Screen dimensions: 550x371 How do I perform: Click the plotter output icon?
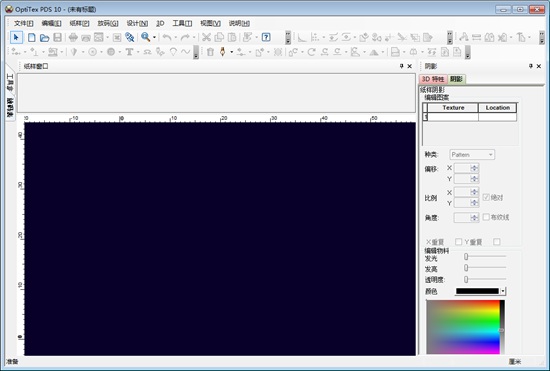(86, 38)
